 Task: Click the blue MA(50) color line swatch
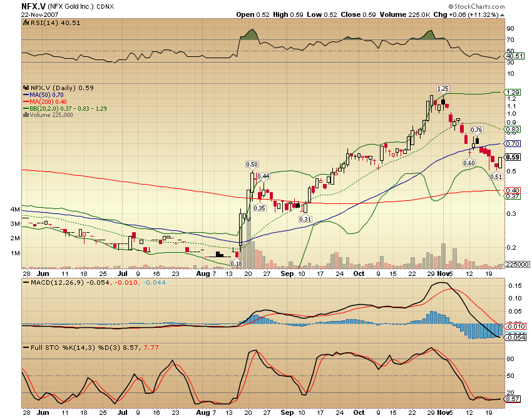26,95
